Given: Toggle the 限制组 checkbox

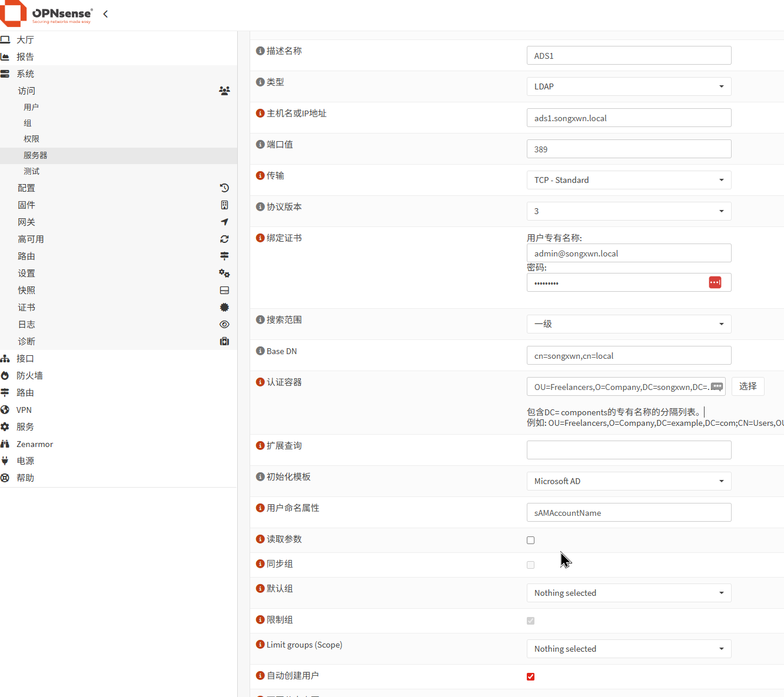Looking at the screenshot, I should point(530,621).
